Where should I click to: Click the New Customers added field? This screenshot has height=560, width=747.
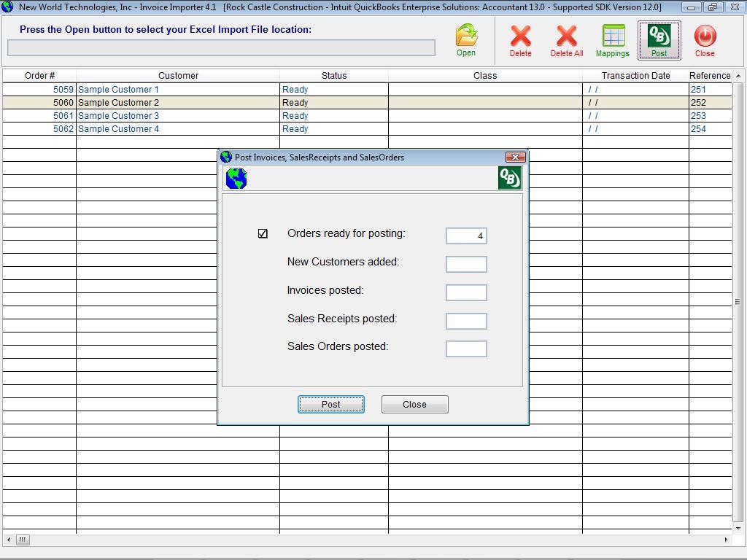coord(466,264)
